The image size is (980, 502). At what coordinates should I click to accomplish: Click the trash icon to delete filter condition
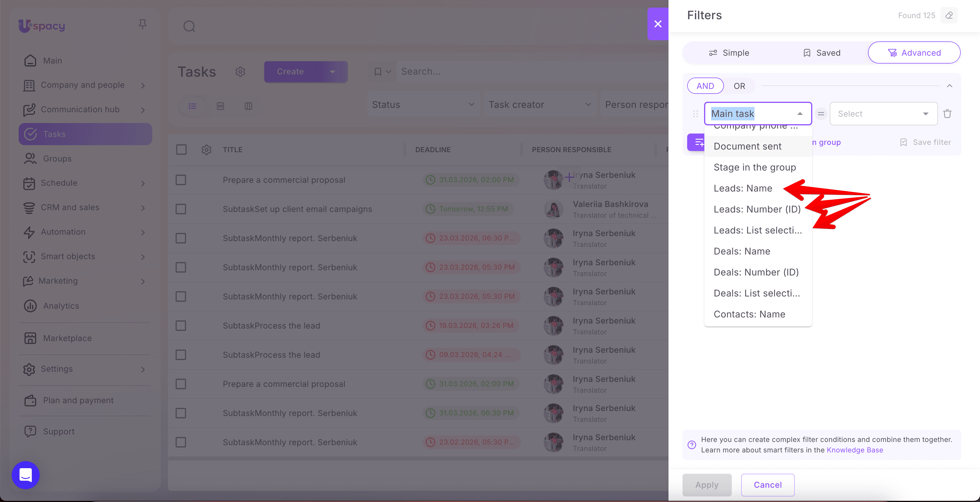pos(947,114)
